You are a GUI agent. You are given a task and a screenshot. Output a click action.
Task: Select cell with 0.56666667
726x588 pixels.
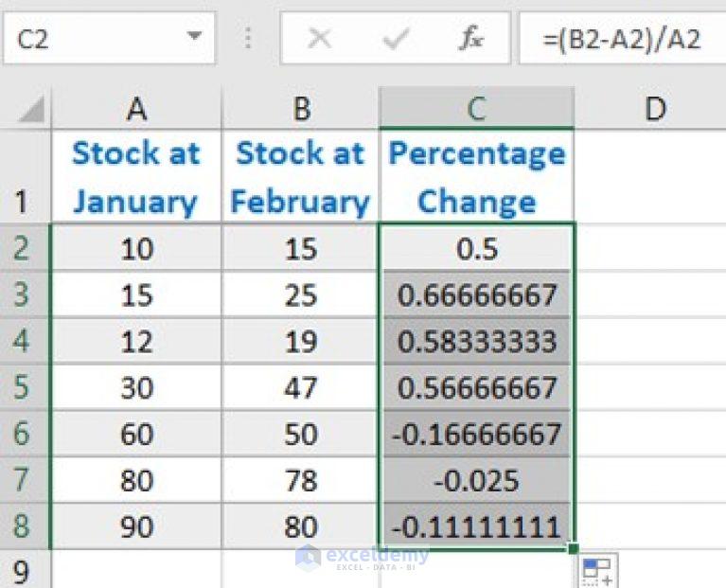point(476,387)
